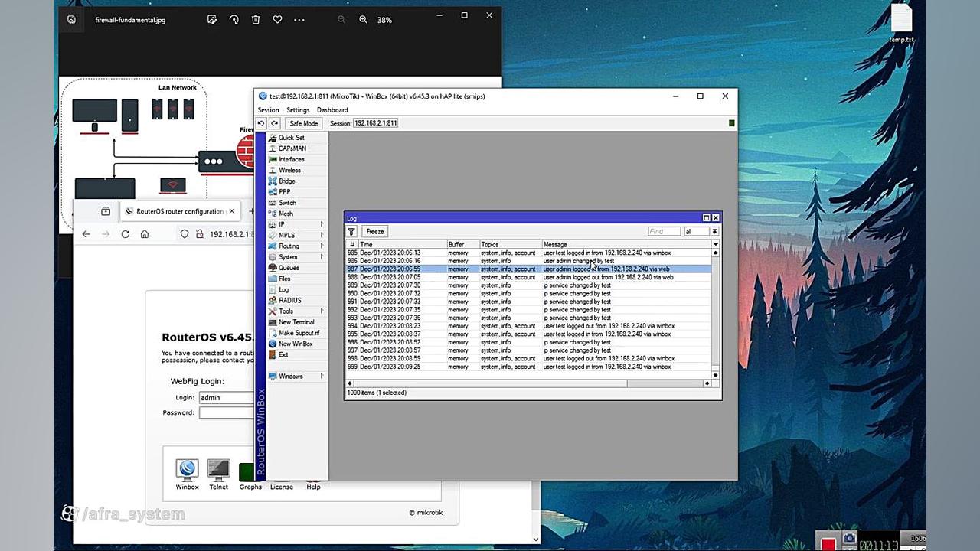Image resolution: width=980 pixels, height=551 pixels.
Task: Open RADIUS in WinBox sidebar
Action: [x=289, y=300]
